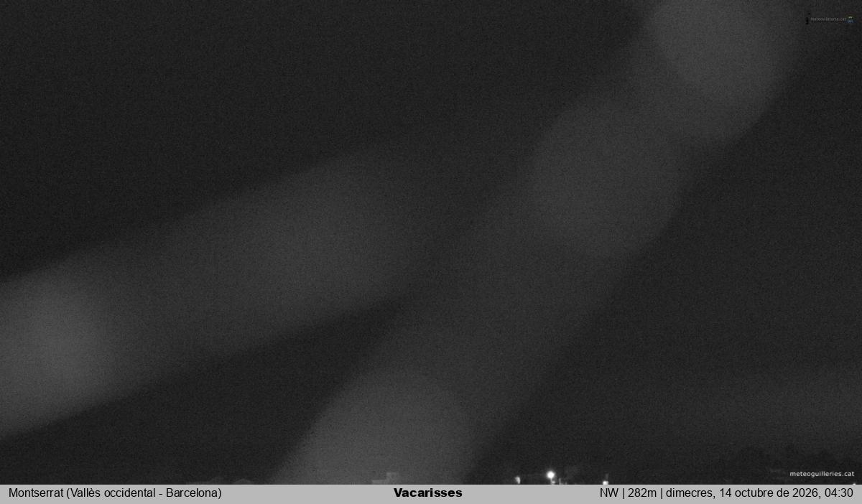Viewport: 862px width, 504px height.
Task: Select the bold "Vacarisses" location title
Action: (x=428, y=493)
